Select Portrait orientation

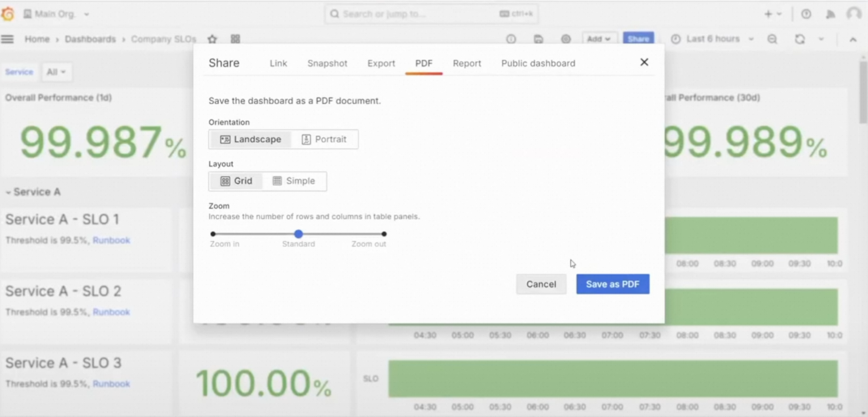coord(324,139)
